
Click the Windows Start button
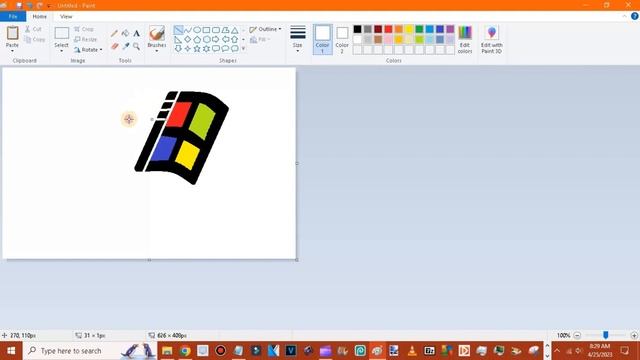tap(11, 351)
